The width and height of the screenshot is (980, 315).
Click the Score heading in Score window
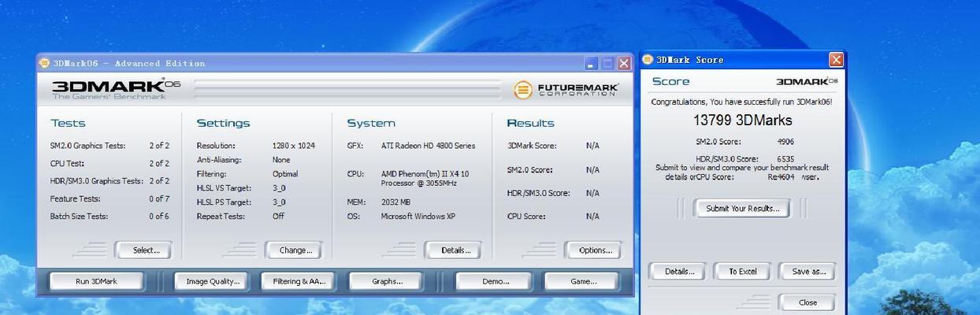coord(670,81)
